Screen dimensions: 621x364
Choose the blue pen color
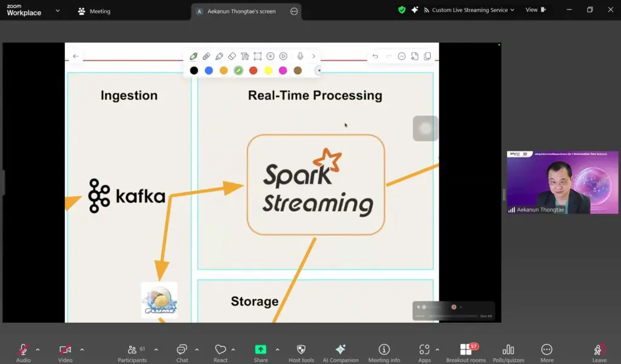click(209, 70)
